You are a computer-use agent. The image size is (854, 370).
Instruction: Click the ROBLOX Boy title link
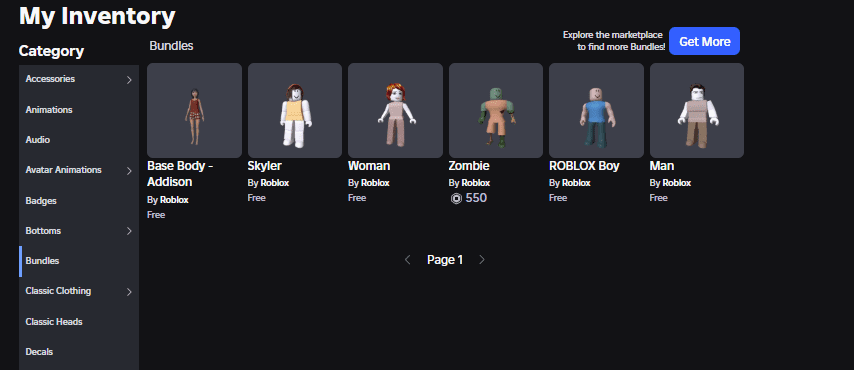click(584, 166)
